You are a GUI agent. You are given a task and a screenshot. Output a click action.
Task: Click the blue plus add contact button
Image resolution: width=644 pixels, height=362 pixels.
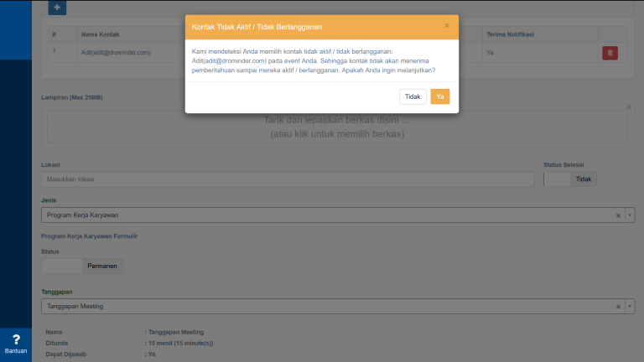pyautogui.click(x=57, y=8)
